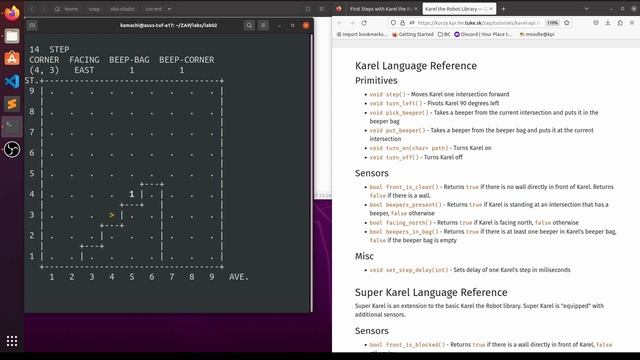
Task: Open the Firefox downloads panel
Action: pyautogui.click(x=608, y=23)
